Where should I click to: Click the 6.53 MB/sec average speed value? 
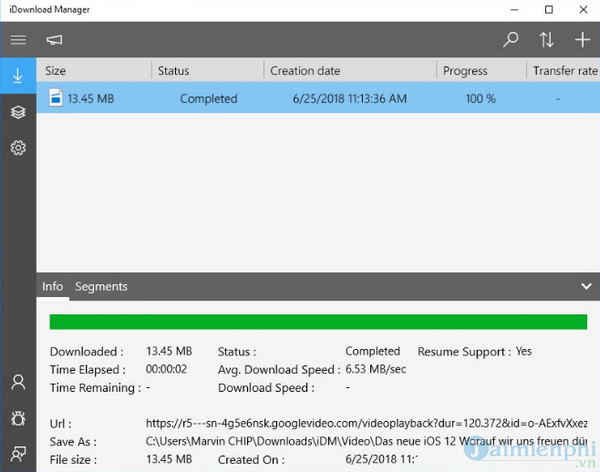pos(376,369)
